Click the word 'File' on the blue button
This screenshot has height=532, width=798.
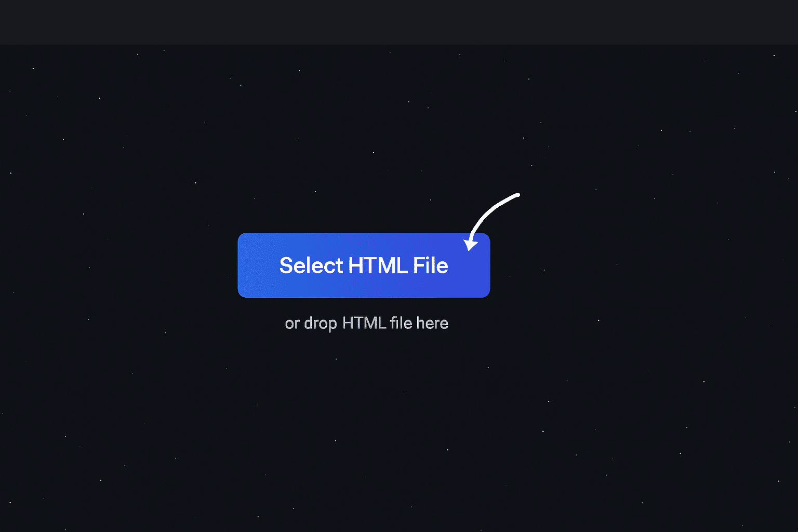pos(431,265)
